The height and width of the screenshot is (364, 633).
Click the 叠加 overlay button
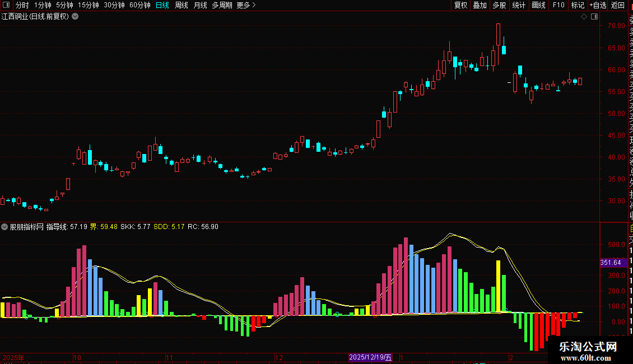(x=480, y=5)
